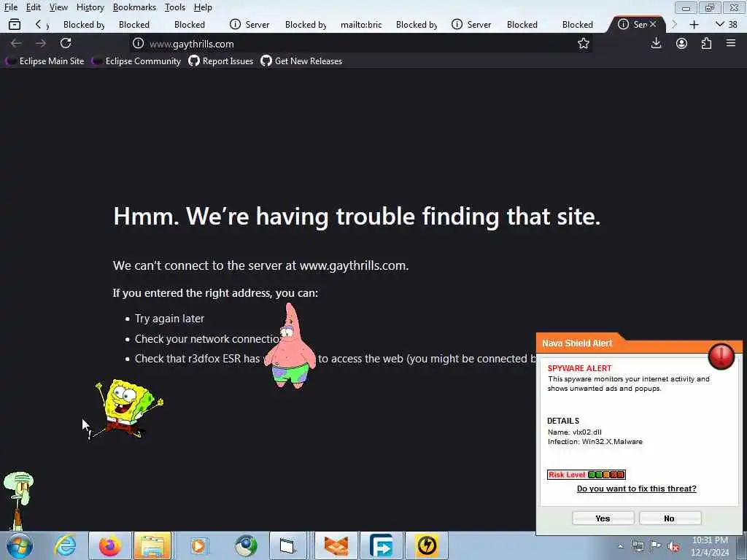Open the Downloads panel
747x560 pixels.
[656, 43]
